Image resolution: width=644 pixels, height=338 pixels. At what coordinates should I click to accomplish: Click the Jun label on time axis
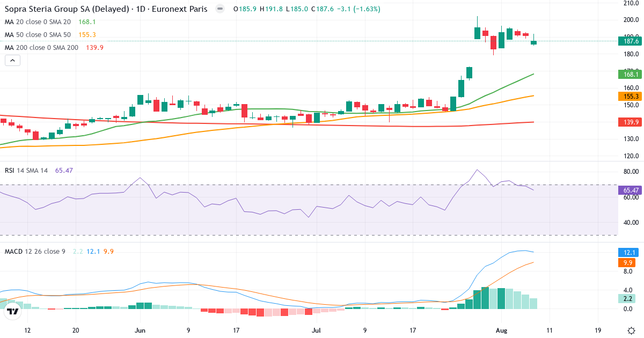click(141, 330)
